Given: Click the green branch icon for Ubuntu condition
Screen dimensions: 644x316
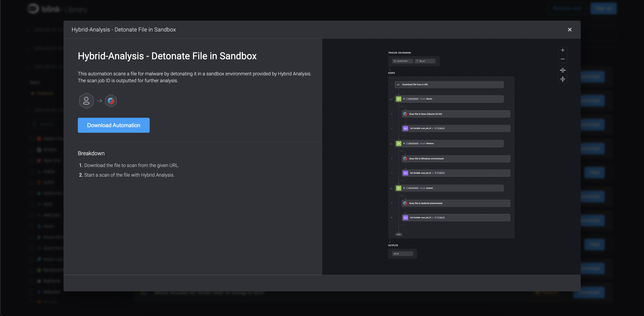Looking at the screenshot, I should tap(399, 99).
